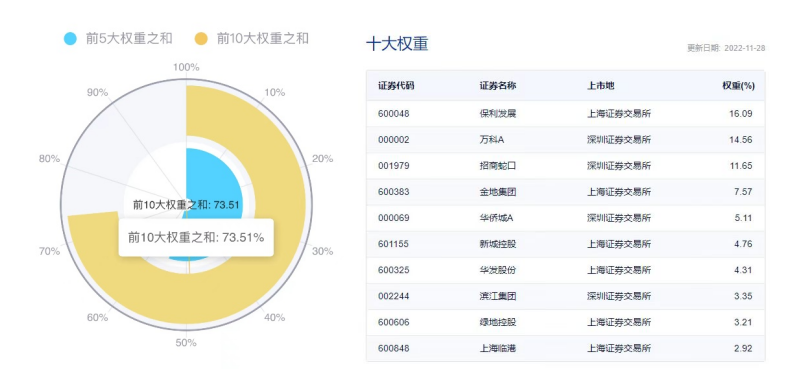Click the listing venue in the 招商蛇口 row
The height and width of the screenshot is (385, 805).
click(x=619, y=166)
